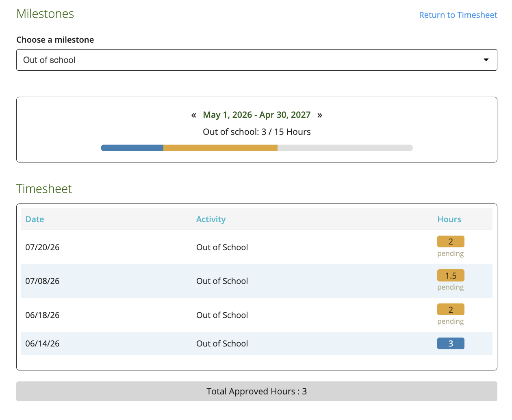Click the 2 hours badge for 07/20/26
This screenshot has width=512, height=420.
point(451,242)
